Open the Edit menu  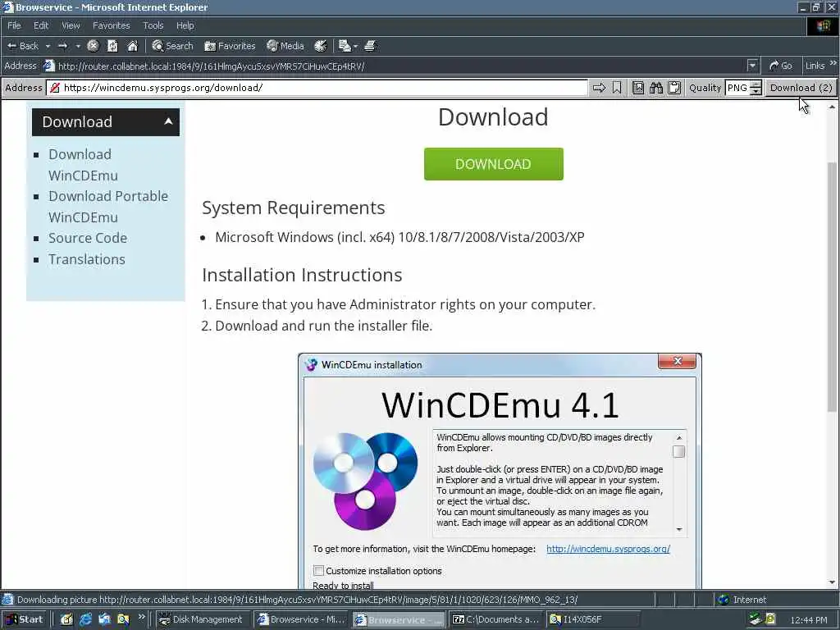point(41,25)
